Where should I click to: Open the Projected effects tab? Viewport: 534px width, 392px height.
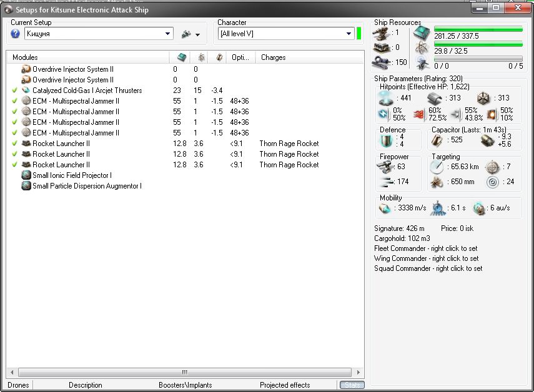[285, 385]
